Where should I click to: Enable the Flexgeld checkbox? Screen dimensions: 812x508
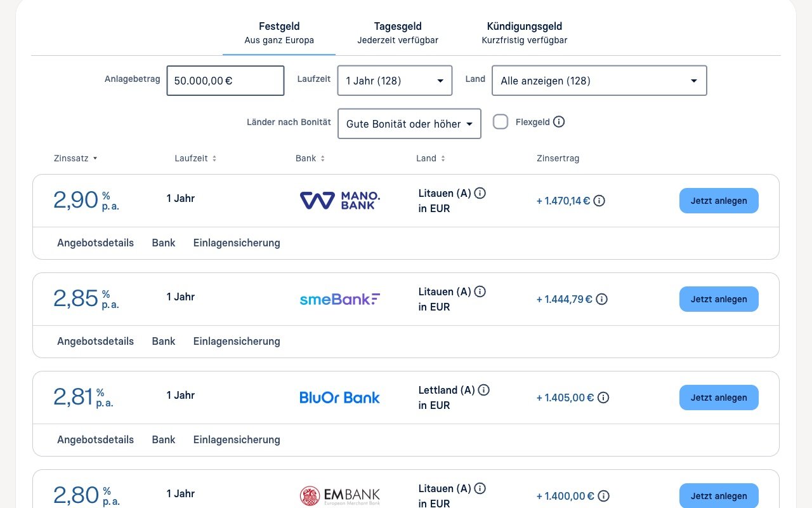tap(501, 122)
